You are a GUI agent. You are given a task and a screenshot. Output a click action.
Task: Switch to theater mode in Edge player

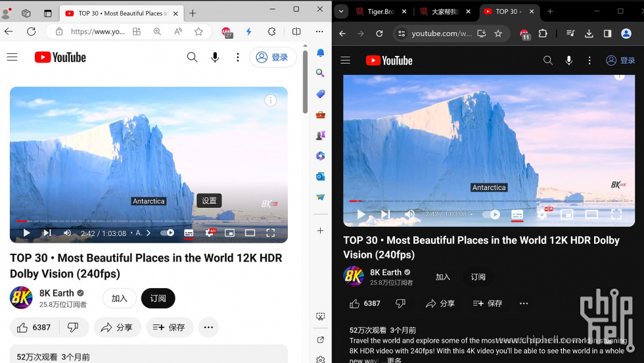[x=250, y=233]
